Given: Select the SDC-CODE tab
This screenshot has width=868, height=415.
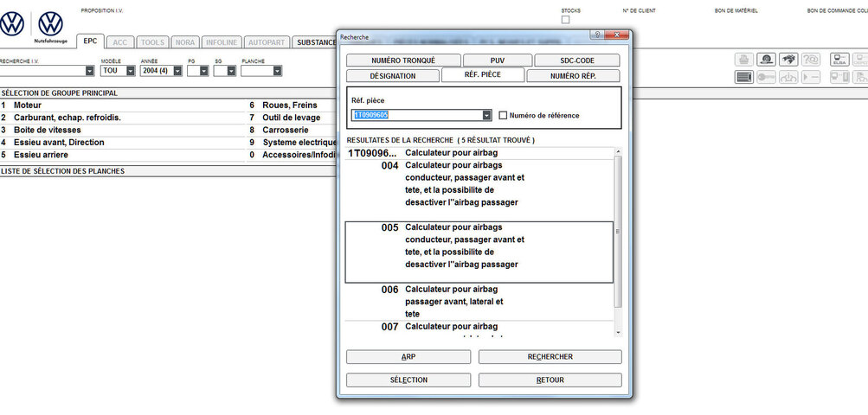Looking at the screenshot, I should (x=576, y=61).
